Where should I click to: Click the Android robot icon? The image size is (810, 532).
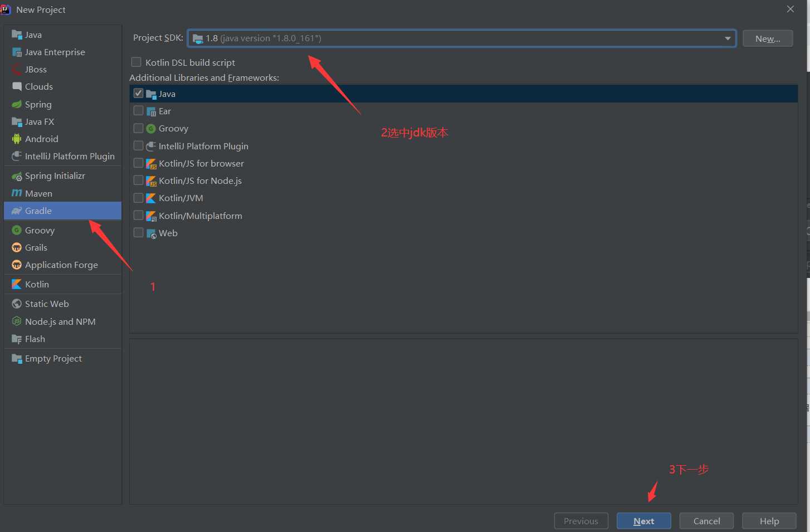(17, 139)
